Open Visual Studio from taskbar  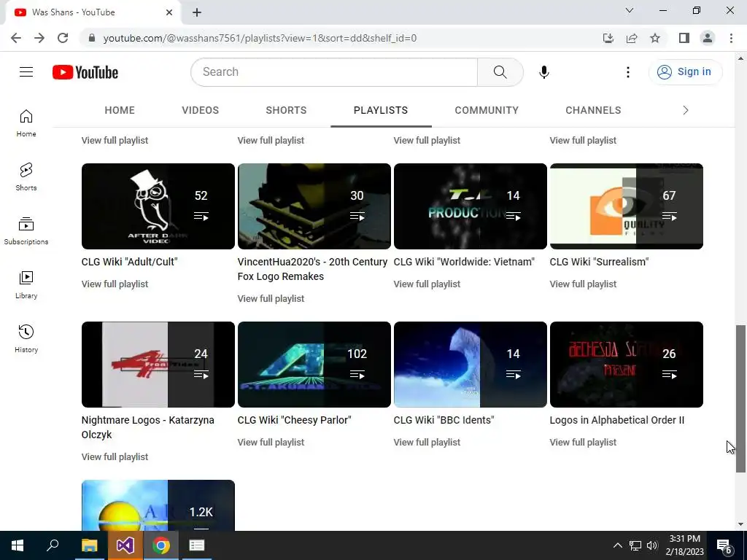(x=125, y=545)
